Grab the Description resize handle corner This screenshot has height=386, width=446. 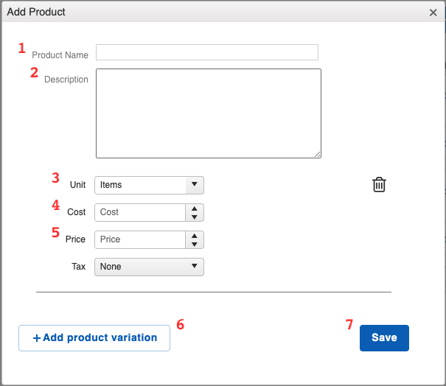click(x=318, y=155)
